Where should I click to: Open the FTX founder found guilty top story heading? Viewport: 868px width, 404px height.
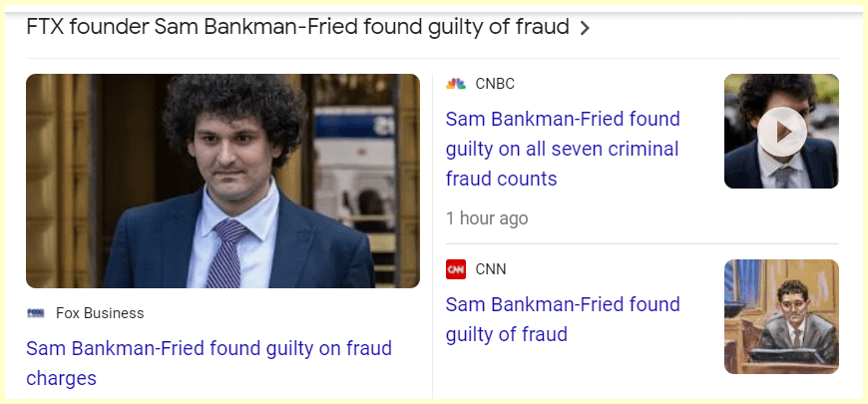point(299,28)
